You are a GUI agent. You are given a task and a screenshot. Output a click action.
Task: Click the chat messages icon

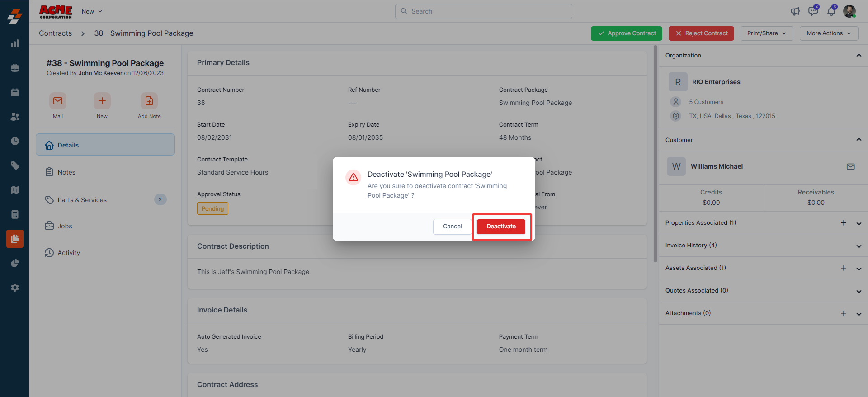(x=813, y=11)
